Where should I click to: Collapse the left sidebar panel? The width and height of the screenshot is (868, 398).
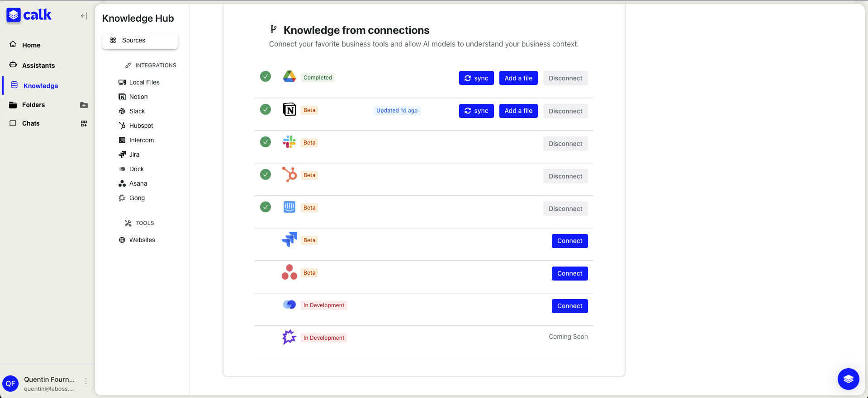[x=84, y=16]
